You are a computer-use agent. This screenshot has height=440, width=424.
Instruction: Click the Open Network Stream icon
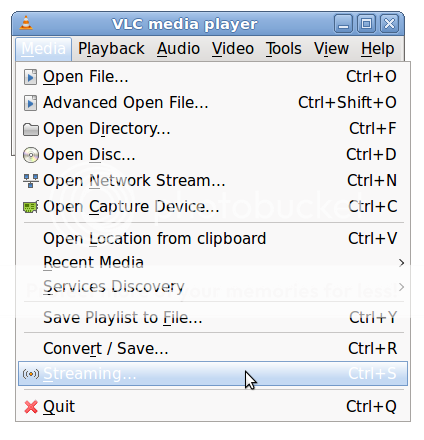(31, 181)
